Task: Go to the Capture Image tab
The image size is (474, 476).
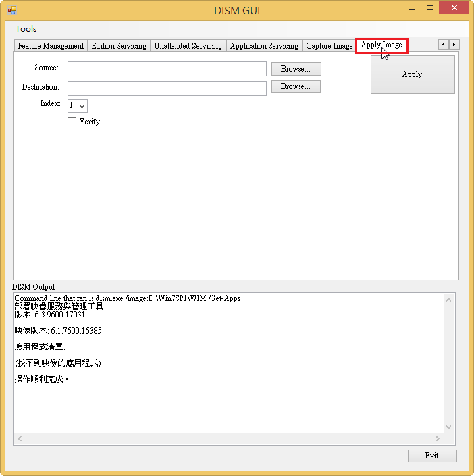Action: (329, 46)
